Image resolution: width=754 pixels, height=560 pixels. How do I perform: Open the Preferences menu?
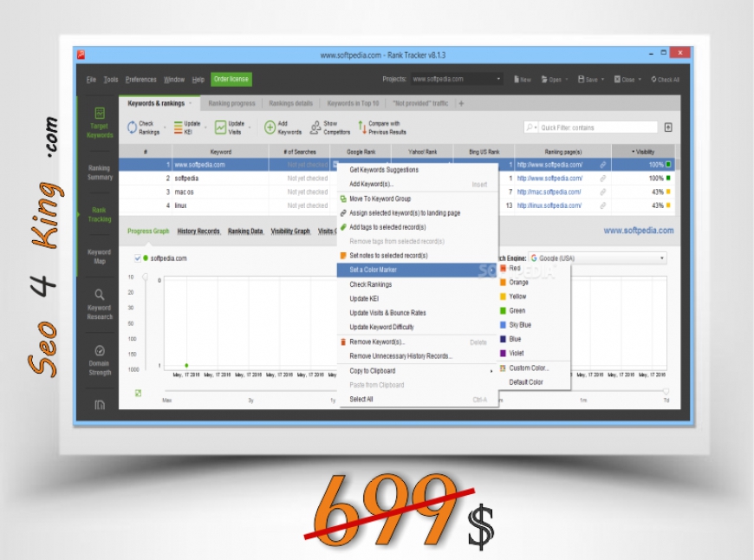click(141, 80)
